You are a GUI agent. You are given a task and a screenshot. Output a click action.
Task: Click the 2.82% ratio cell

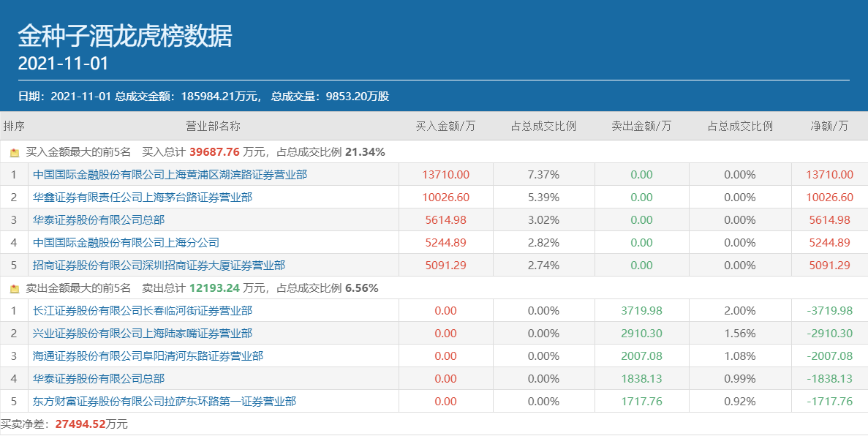pyautogui.click(x=543, y=243)
